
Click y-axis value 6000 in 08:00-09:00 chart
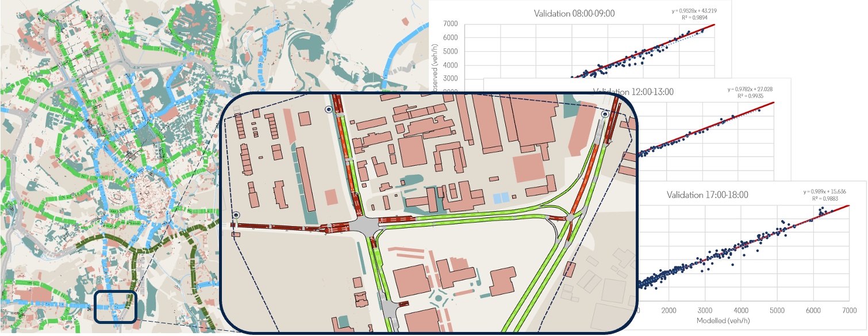coord(450,37)
